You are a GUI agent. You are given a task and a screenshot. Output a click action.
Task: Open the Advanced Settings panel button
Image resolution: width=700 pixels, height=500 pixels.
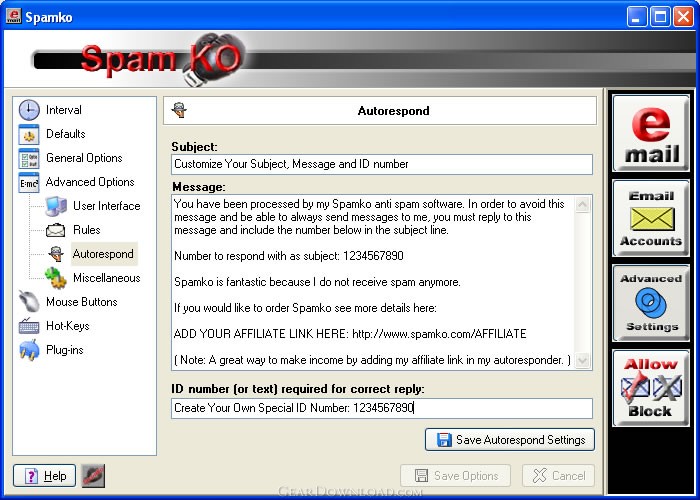(x=651, y=303)
